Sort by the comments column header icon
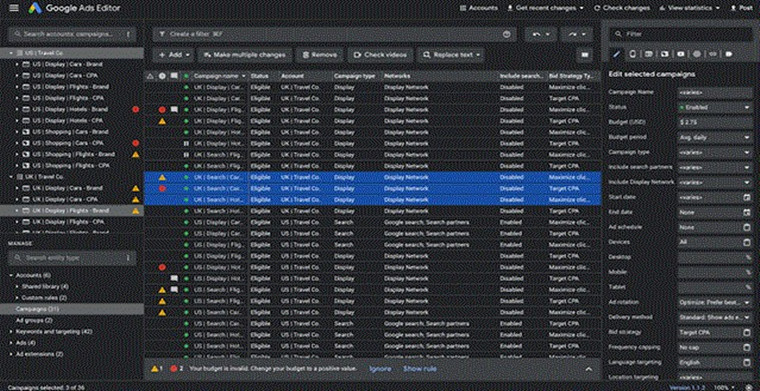This screenshot has width=760, height=391. tap(174, 76)
